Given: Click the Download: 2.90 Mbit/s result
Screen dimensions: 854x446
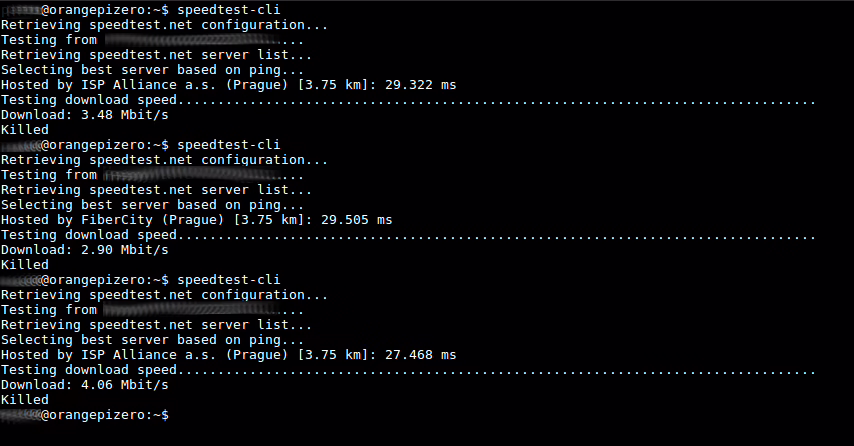Looking at the screenshot, I should [x=84, y=249].
